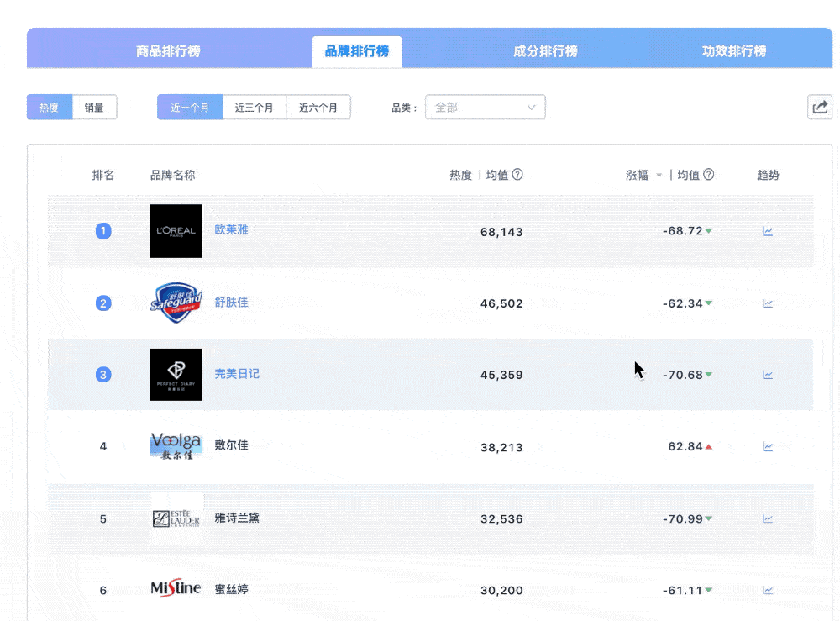This screenshot has height=621, width=840.
Task: Select the 热度 toggle button
Action: tap(50, 108)
